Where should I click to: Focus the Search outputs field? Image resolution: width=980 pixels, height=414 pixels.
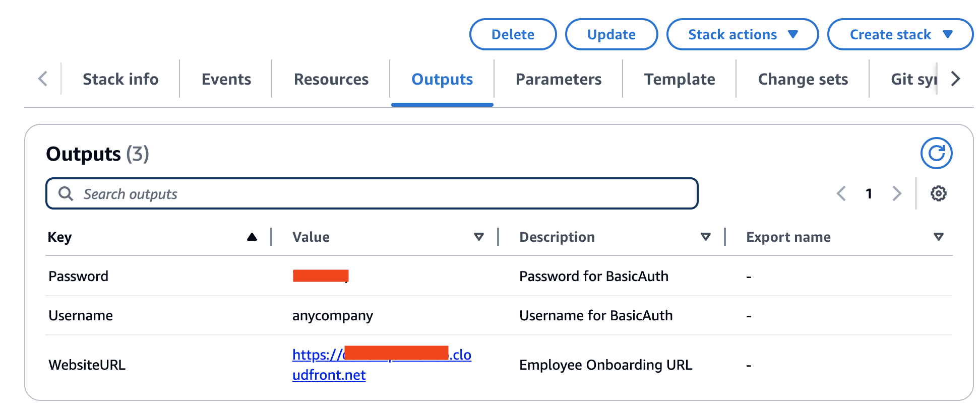click(x=372, y=193)
